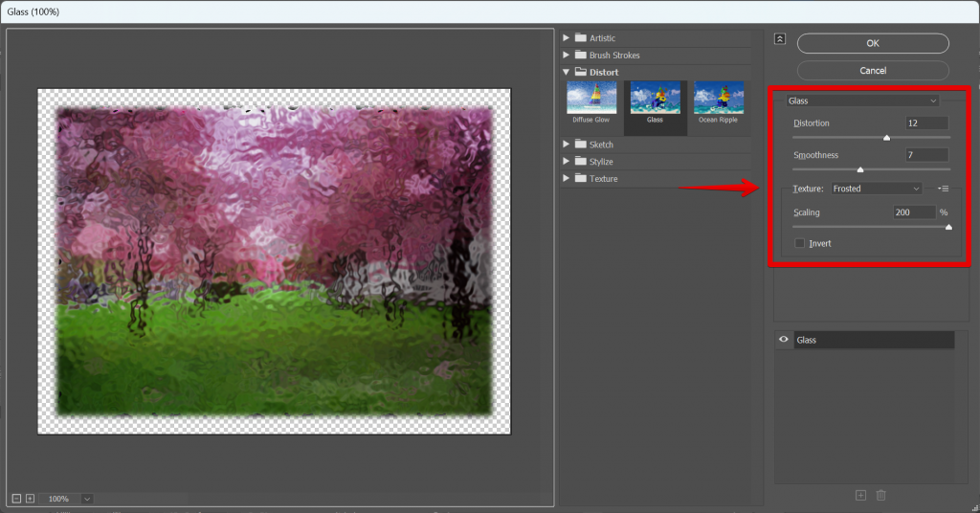Image resolution: width=980 pixels, height=513 pixels.
Task: Click the new effect layer icon
Action: [x=860, y=495]
